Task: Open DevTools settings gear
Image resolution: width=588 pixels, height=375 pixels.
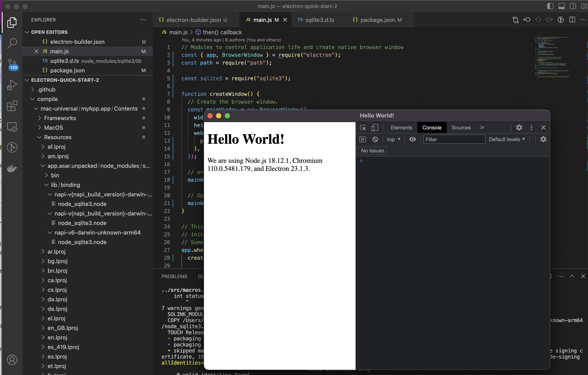Action: click(519, 127)
